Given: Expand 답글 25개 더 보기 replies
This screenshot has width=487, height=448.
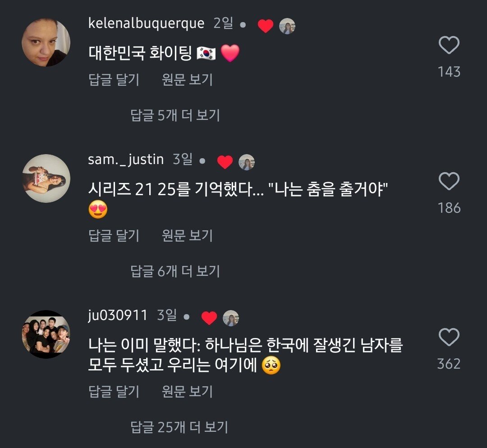Looking at the screenshot, I should (x=179, y=427).
